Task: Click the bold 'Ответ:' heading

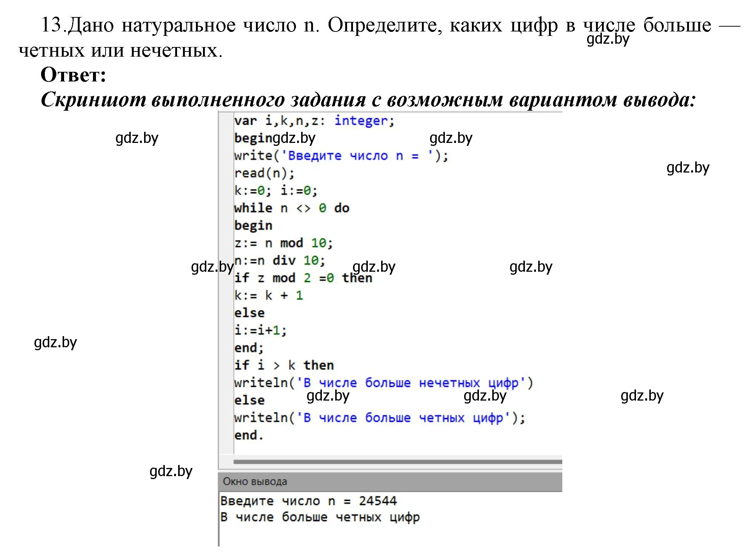Action: 73,75
